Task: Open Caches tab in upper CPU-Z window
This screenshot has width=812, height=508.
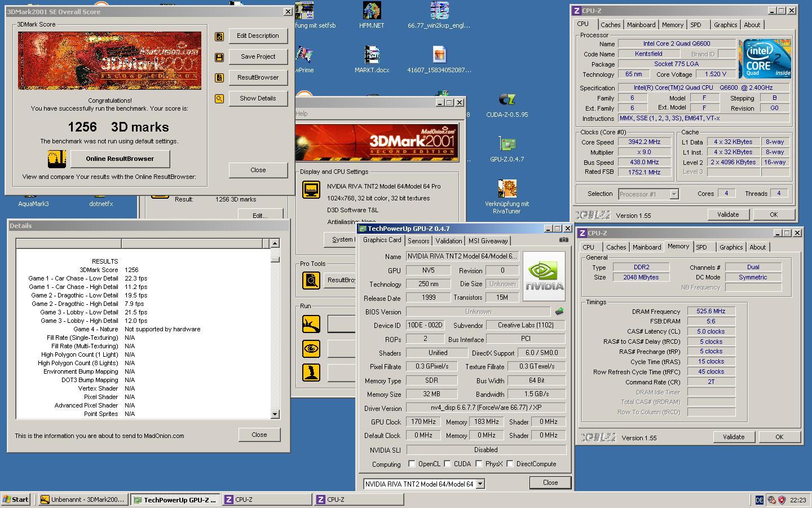Action: [610, 25]
